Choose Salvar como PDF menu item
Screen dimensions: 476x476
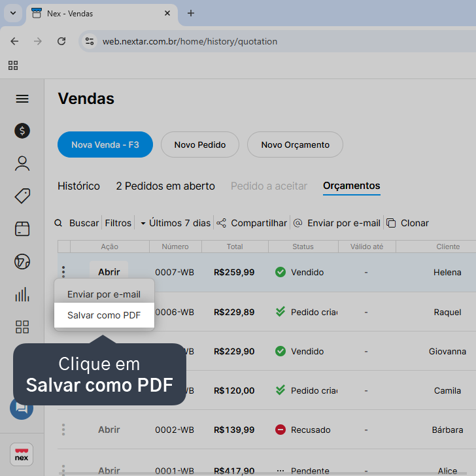tap(104, 315)
